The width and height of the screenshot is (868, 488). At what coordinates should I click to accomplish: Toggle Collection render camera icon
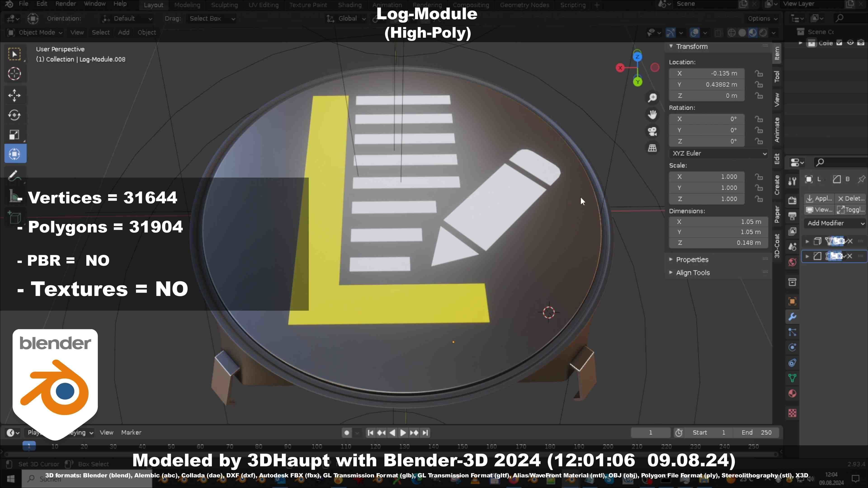[x=861, y=43]
